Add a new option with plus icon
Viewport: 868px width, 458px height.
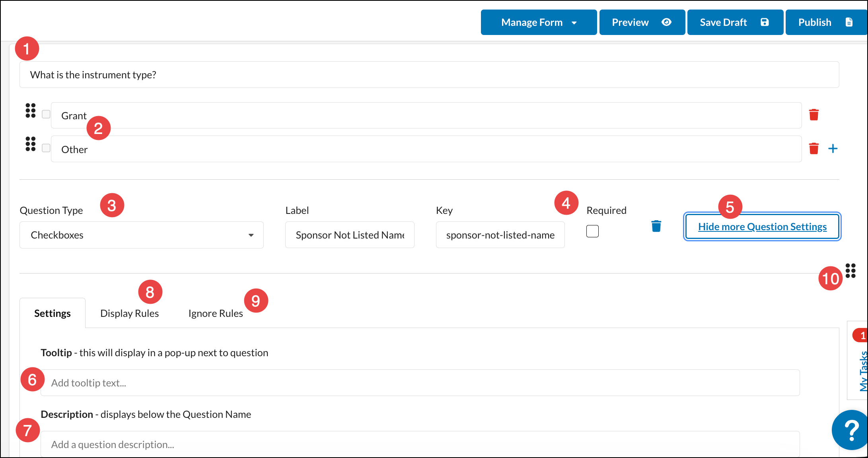pos(833,149)
